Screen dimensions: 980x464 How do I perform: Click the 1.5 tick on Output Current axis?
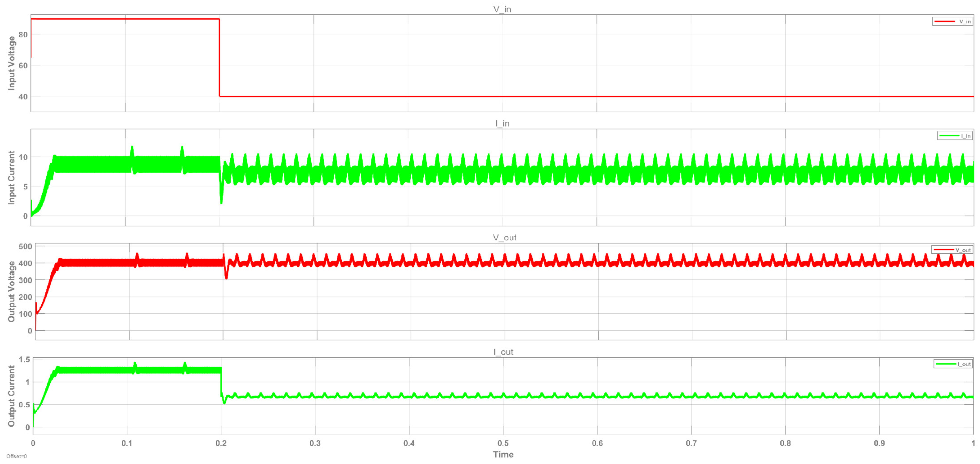[24, 360]
